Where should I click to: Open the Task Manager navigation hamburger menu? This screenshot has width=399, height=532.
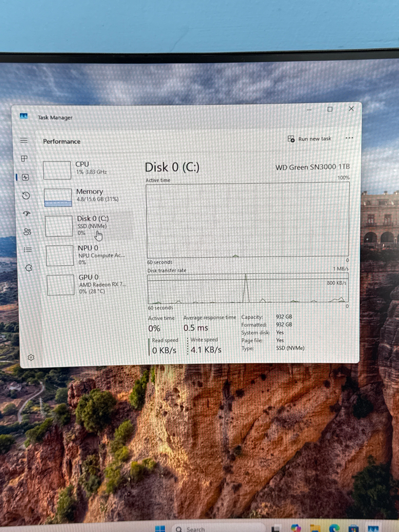[24, 140]
